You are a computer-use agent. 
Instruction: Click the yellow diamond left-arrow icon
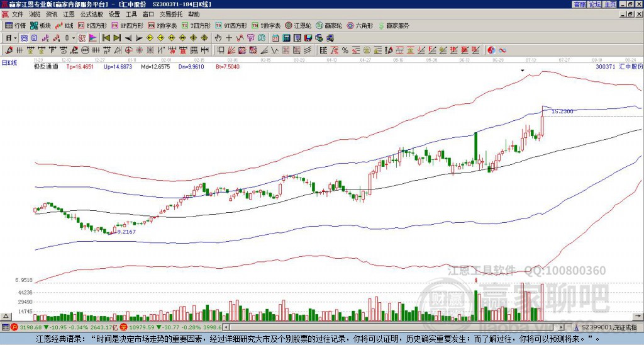pyautogui.click(x=150, y=38)
